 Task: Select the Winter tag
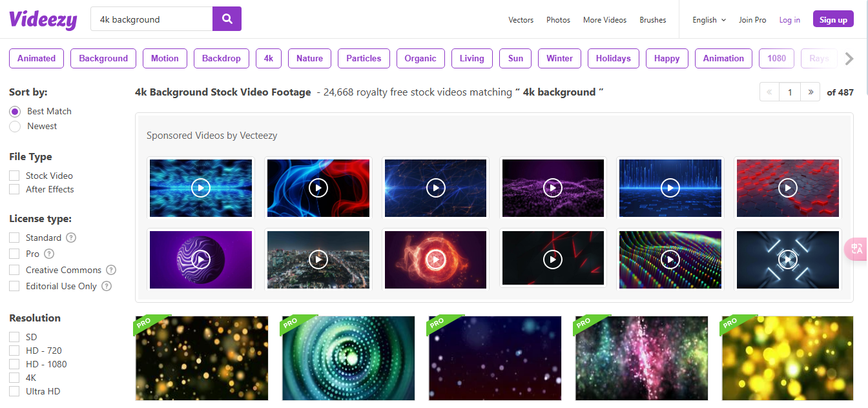[559, 58]
